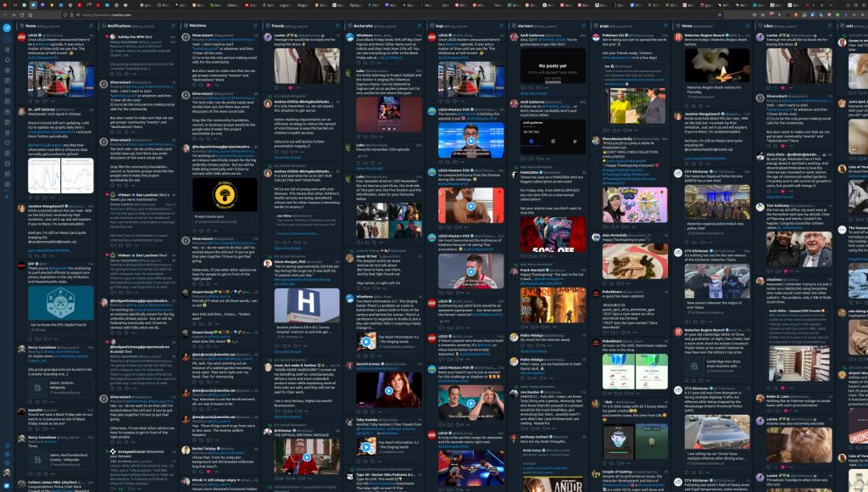Open the starwars column settings icon
Image resolution: width=868 pixels, height=492 pixels.
point(582,26)
